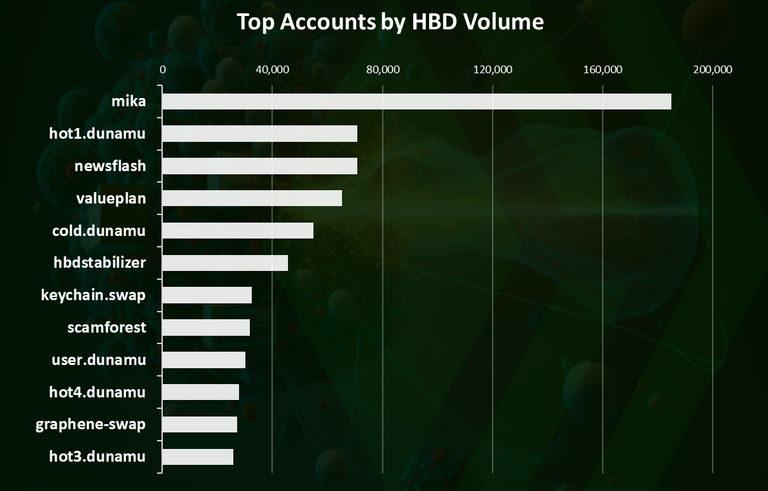Click the bar for scamforest
Screen dimensions: 768x491
coord(206,328)
